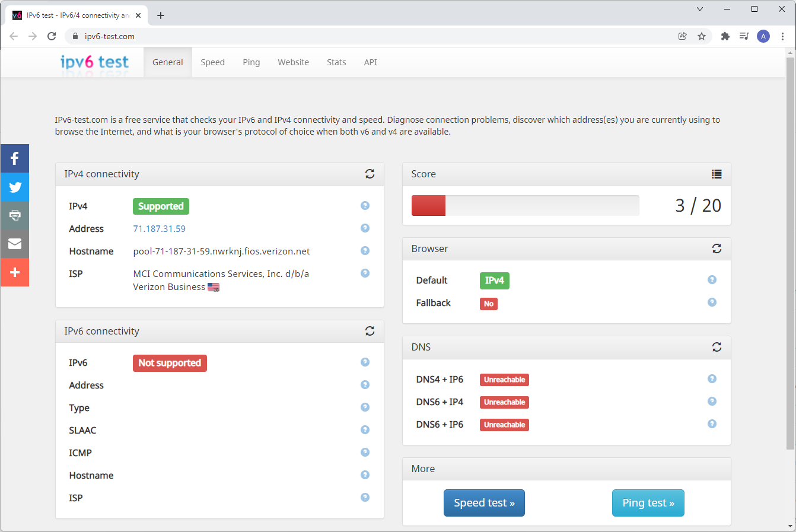The height and width of the screenshot is (532, 796).
Task: Expand more sharing options with plus icon
Action: tap(14, 272)
